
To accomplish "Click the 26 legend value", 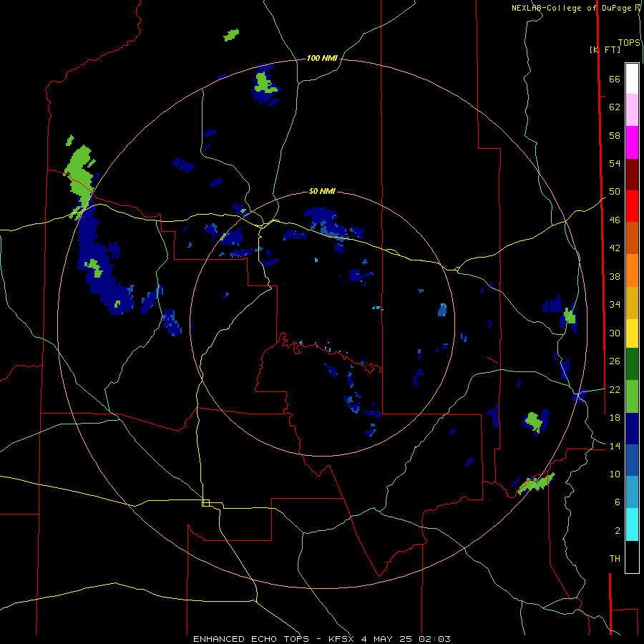I will [x=615, y=361].
